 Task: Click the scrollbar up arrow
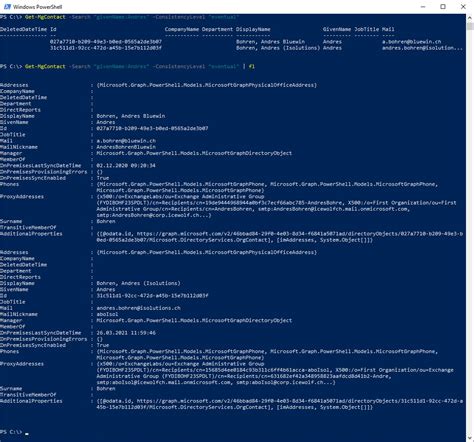(470, 18)
